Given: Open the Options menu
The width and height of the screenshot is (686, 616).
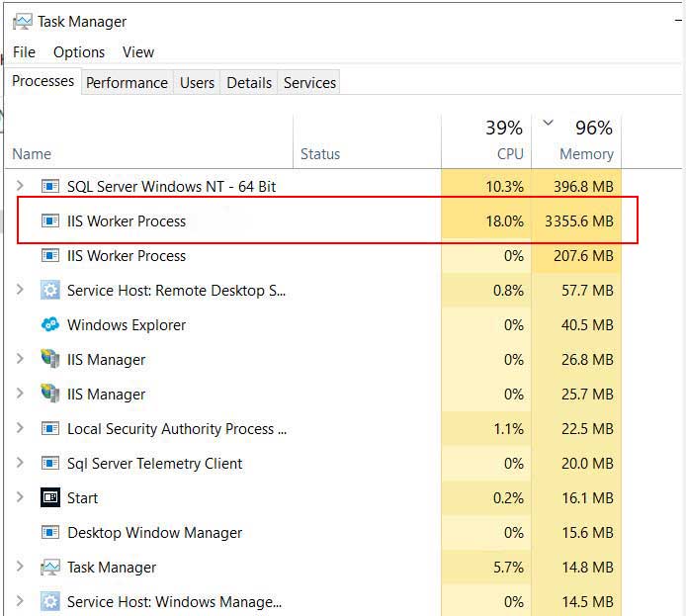Looking at the screenshot, I should coord(79,52).
